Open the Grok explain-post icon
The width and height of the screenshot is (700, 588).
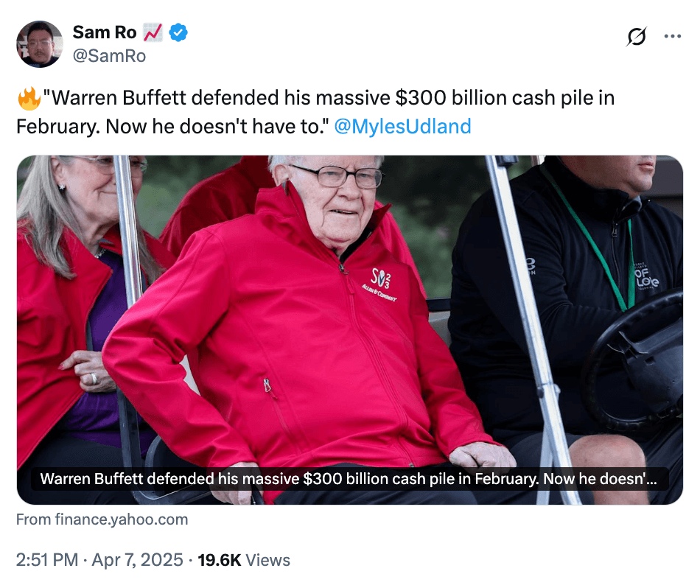(636, 37)
